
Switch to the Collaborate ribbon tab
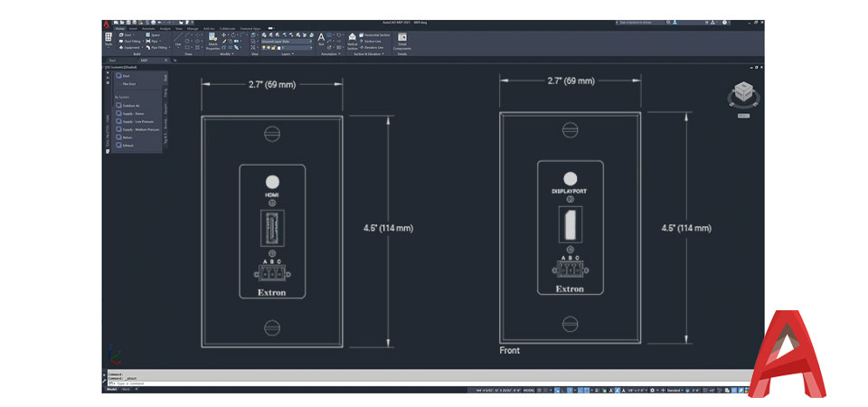(228, 29)
